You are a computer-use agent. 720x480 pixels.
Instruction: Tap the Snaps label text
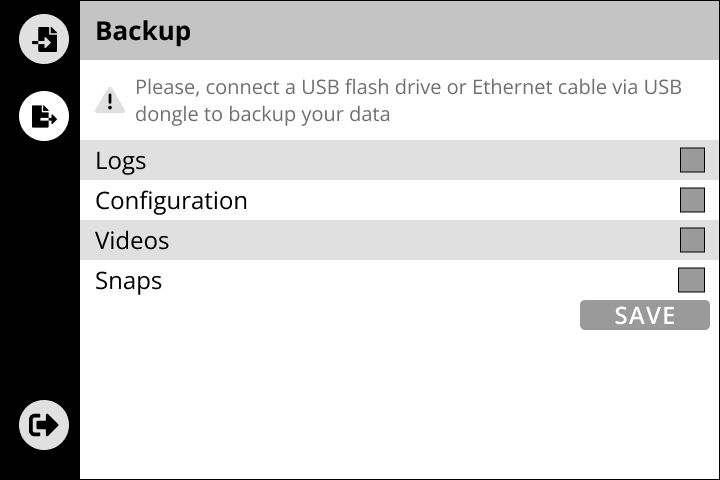pyautogui.click(x=128, y=281)
